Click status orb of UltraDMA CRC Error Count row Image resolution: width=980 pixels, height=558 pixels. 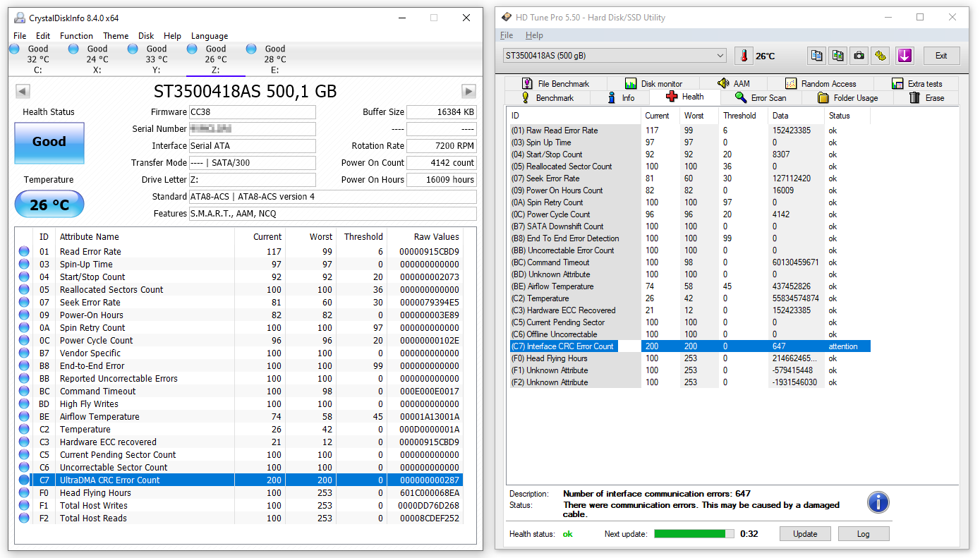24,480
